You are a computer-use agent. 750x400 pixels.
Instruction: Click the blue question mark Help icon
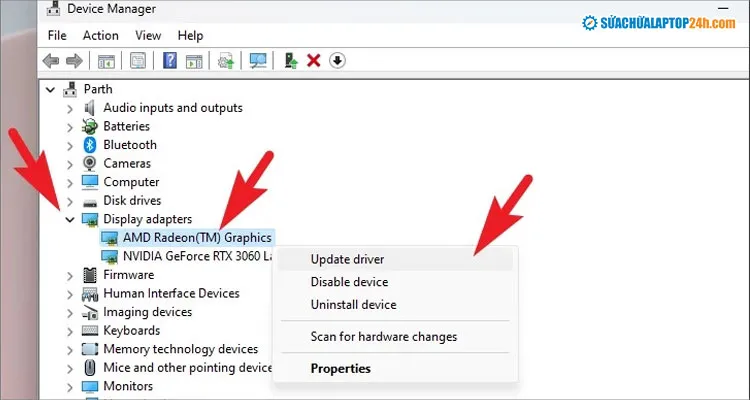click(170, 61)
